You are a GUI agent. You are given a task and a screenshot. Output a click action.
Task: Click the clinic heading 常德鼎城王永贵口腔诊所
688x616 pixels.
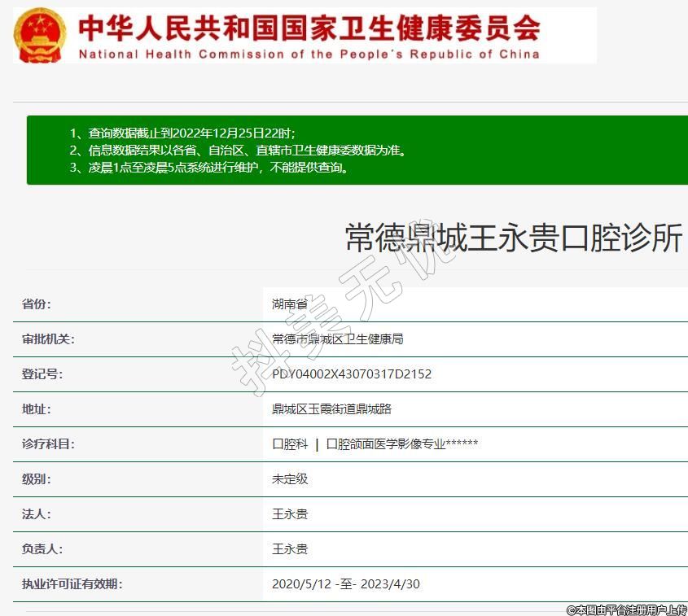coord(513,238)
